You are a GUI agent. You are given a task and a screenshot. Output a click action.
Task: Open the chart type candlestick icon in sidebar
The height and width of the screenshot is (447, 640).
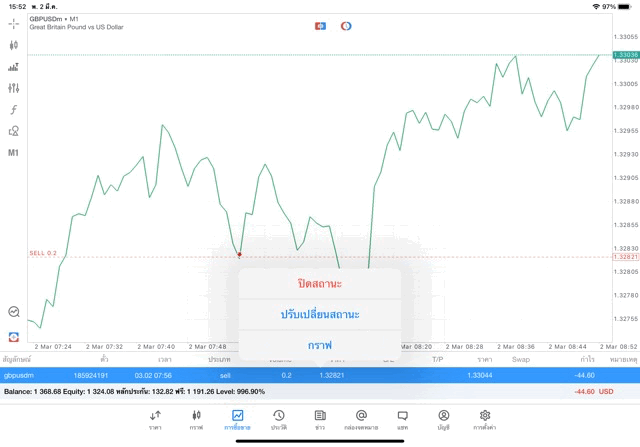pos(13,45)
